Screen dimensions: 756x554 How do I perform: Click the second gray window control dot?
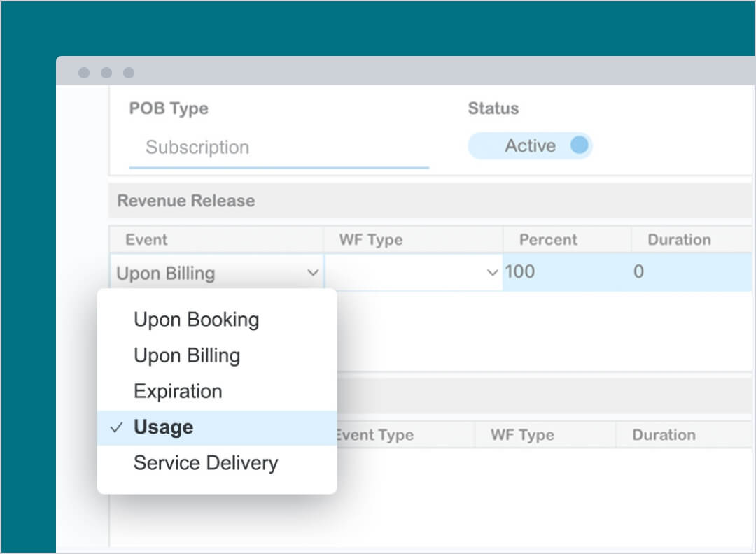point(106,73)
